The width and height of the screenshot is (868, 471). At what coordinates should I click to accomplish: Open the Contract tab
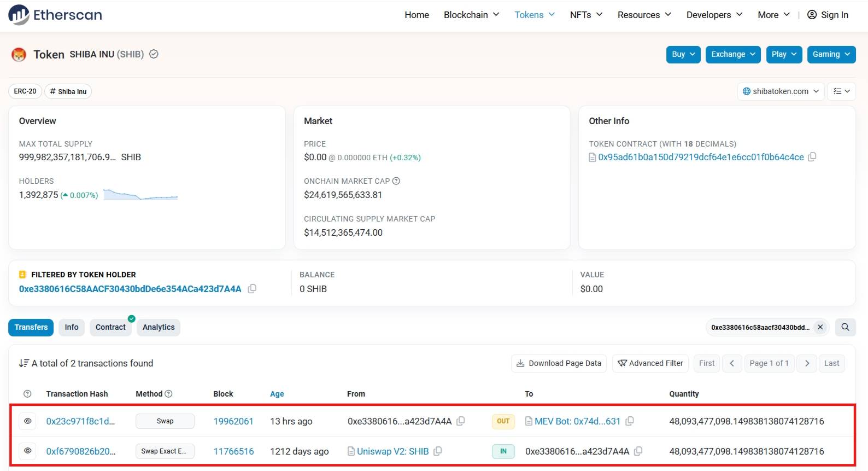coord(110,327)
